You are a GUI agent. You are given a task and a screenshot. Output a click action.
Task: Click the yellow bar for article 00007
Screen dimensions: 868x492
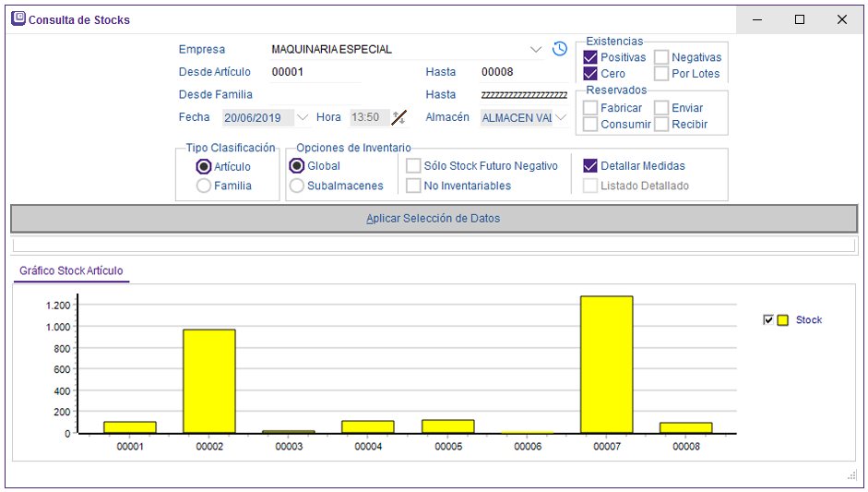606,364
